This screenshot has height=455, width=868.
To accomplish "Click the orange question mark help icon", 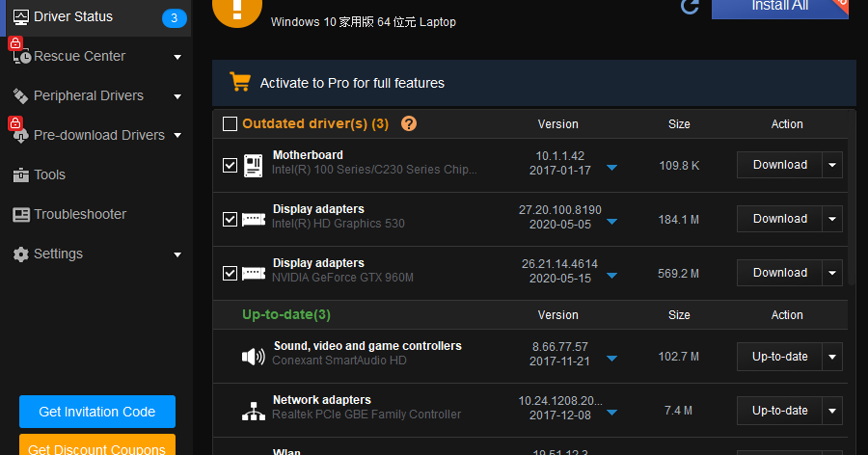I will (409, 123).
